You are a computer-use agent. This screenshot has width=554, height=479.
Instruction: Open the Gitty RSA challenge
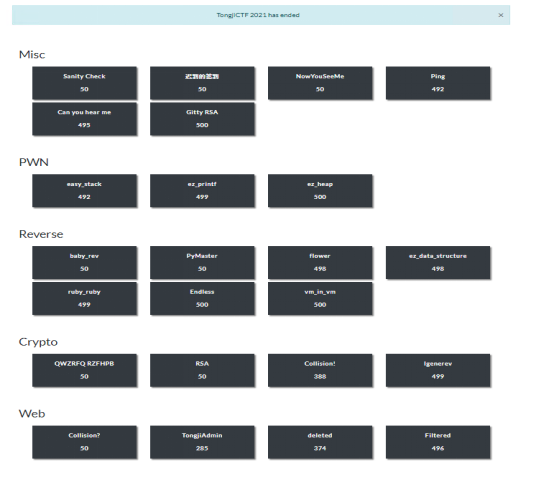point(202,119)
